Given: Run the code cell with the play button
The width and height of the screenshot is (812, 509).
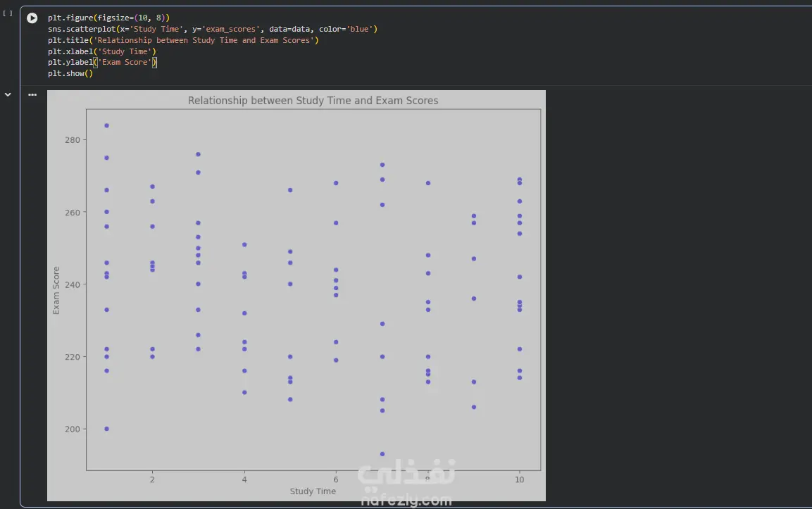Looking at the screenshot, I should click(x=32, y=18).
